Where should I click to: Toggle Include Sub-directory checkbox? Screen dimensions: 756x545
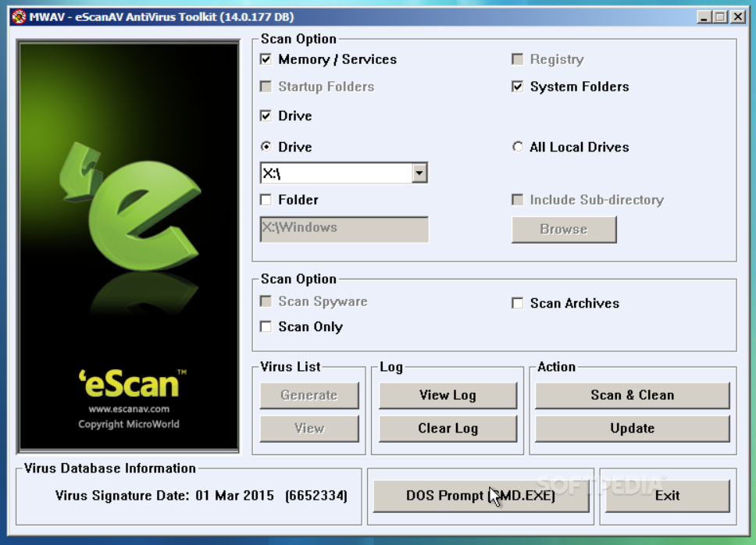(x=517, y=200)
